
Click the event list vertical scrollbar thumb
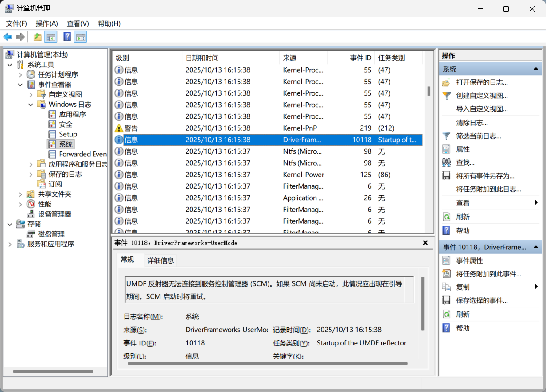click(x=429, y=91)
